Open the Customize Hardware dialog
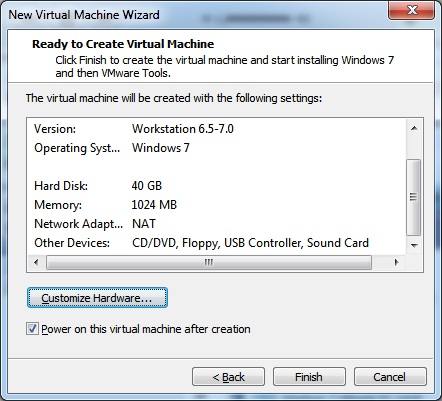This screenshot has width=442, height=401. coord(97,298)
